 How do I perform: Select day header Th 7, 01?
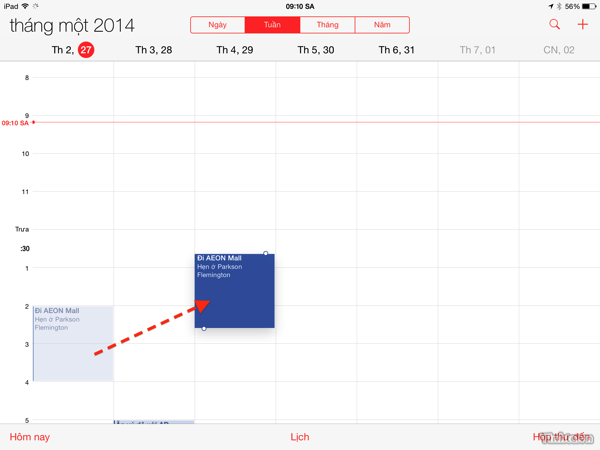coord(477,50)
